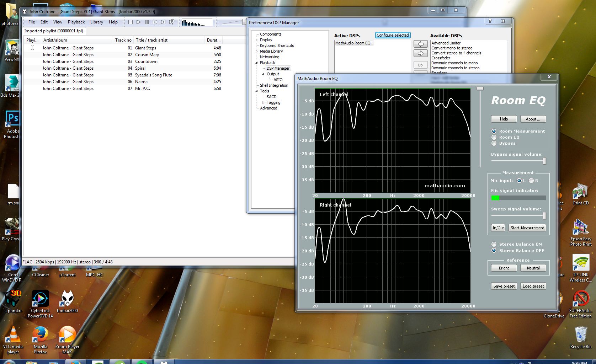Open the Playback menu in foobar2000

(76, 22)
